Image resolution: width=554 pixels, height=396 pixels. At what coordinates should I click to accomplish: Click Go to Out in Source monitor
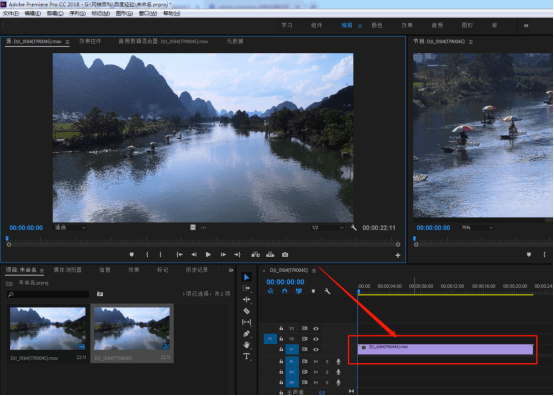click(x=237, y=254)
